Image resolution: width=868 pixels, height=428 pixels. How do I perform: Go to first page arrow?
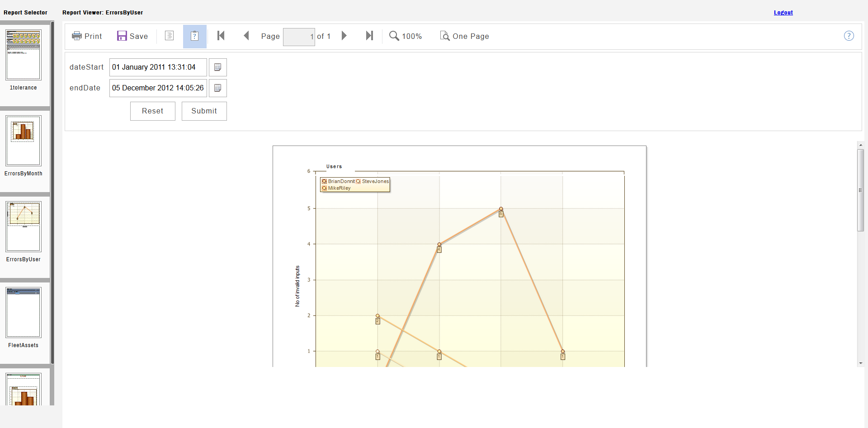click(221, 36)
